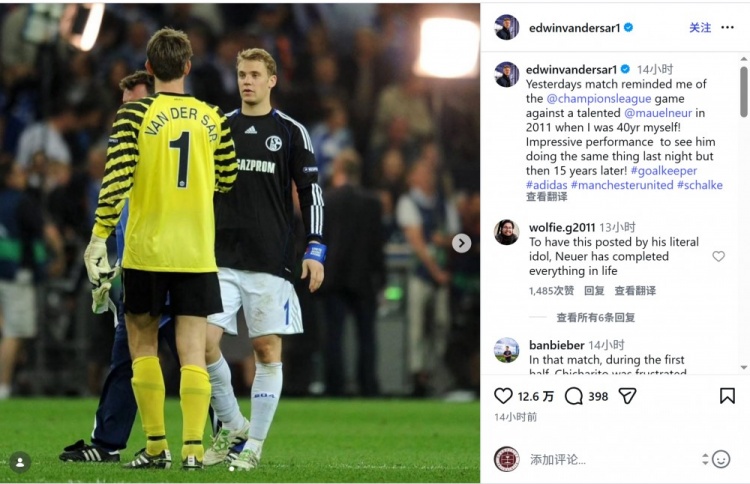Show translation of wolfie.g2011's comment

tap(635, 291)
